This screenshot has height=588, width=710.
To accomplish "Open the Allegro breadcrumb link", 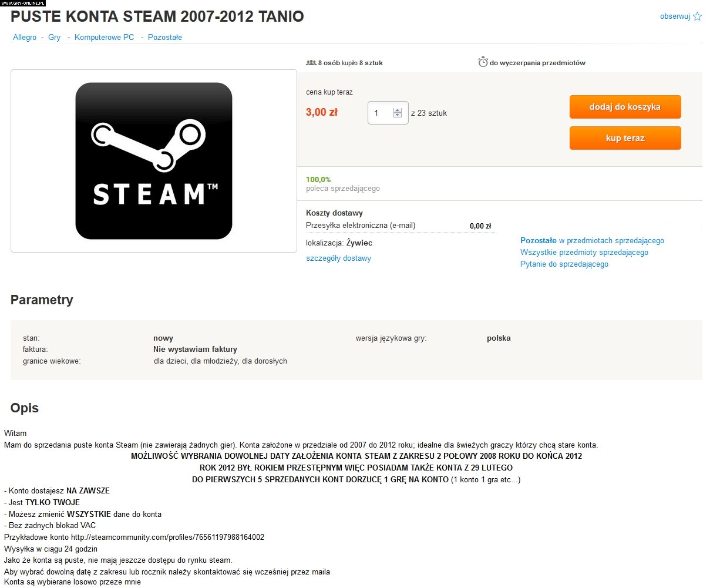I will 25,37.
